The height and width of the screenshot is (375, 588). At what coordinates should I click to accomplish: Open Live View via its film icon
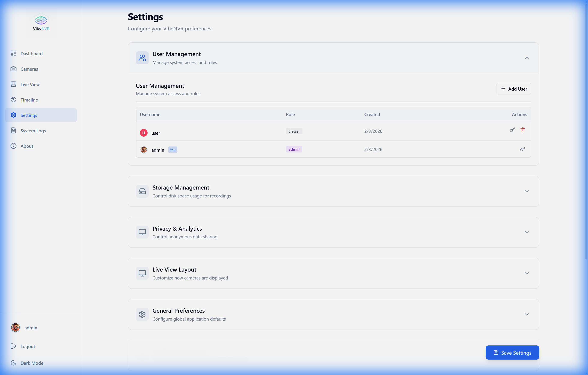14,84
